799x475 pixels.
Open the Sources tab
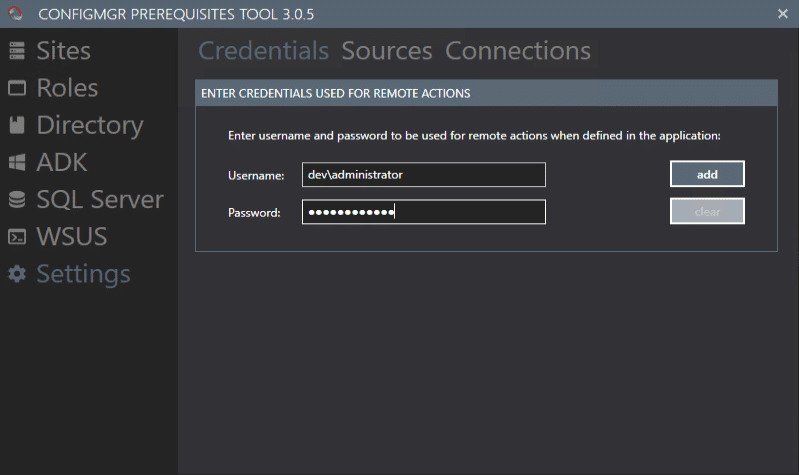point(386,51)
